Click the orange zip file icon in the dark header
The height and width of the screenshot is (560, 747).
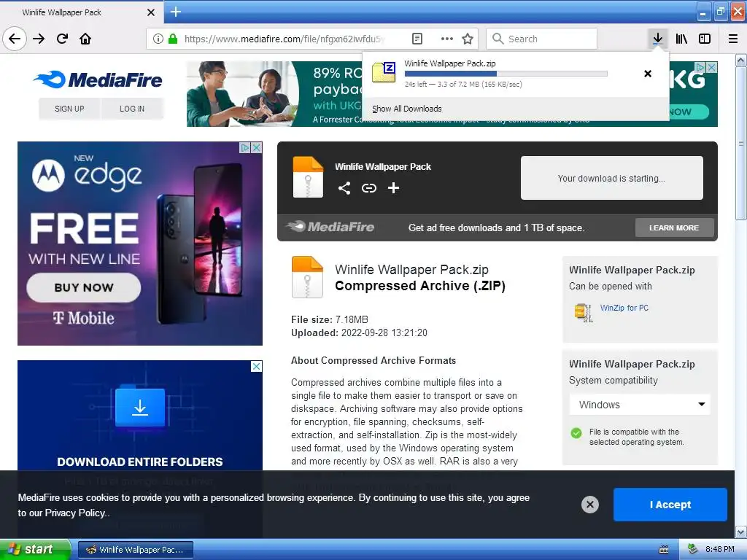[x=308, y=176]
